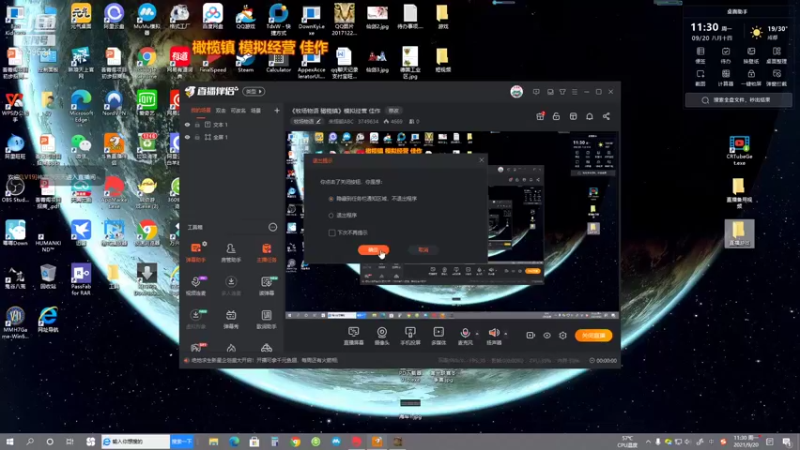Open the 弹幕助手 tool in the toolbox
The width and height of the screenshot is (800, 450).
pyautogui.click(x=196, y=253)
